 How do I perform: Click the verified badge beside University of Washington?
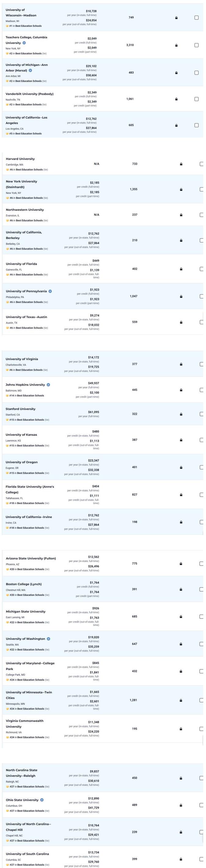coord(49,638)
